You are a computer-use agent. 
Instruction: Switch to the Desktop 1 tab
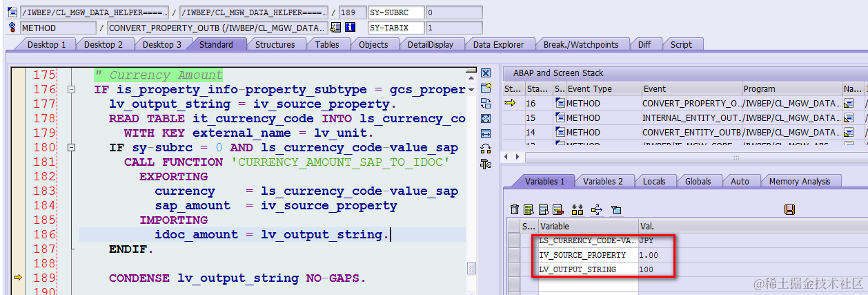(x=47, y=44)
